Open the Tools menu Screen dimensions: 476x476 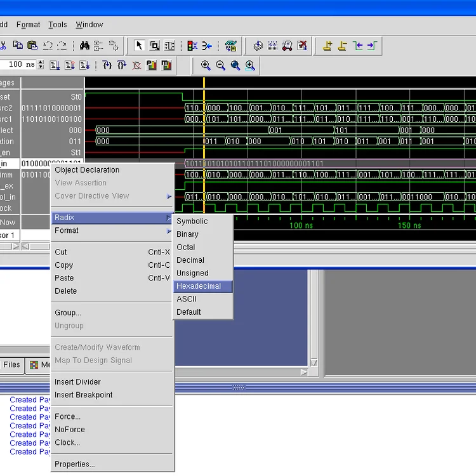tap(58, 25)
